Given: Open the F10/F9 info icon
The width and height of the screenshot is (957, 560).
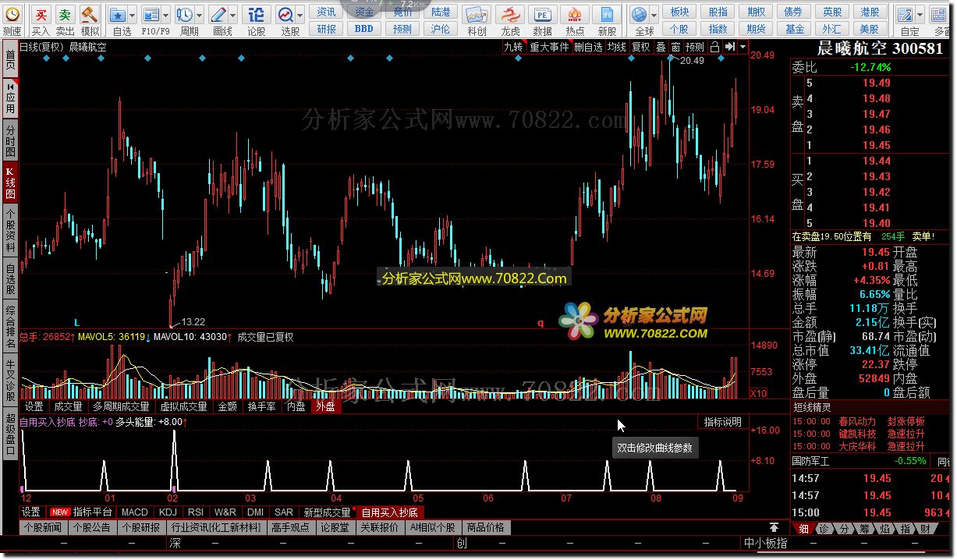Looking at the screenshot, I should [x=151, y=15].
